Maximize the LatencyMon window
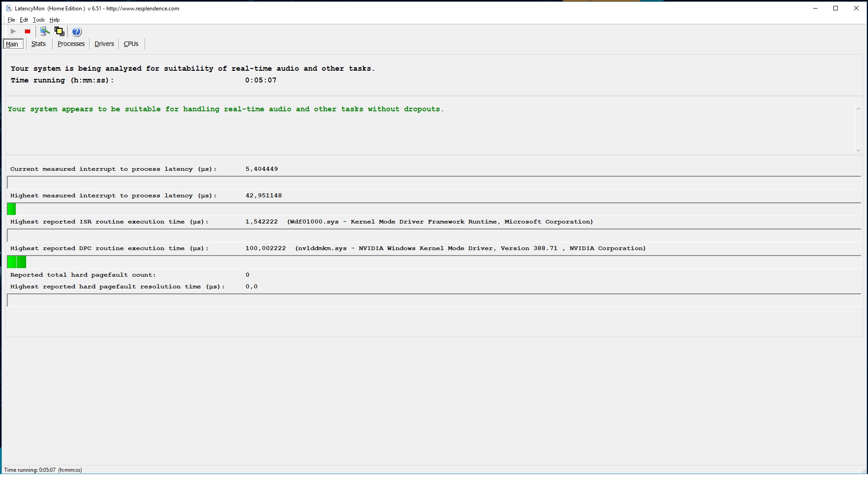The height and width of the screenshot is (479, 868). coord(836,8)
